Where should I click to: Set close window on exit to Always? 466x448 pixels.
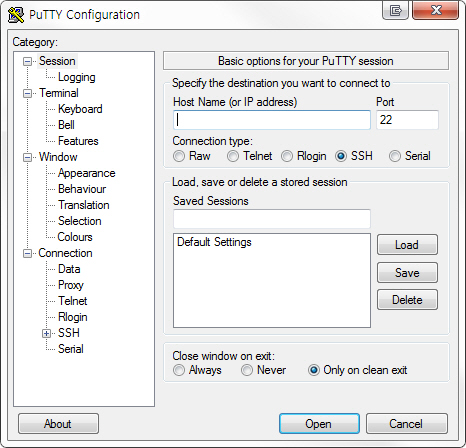point(179,370)
